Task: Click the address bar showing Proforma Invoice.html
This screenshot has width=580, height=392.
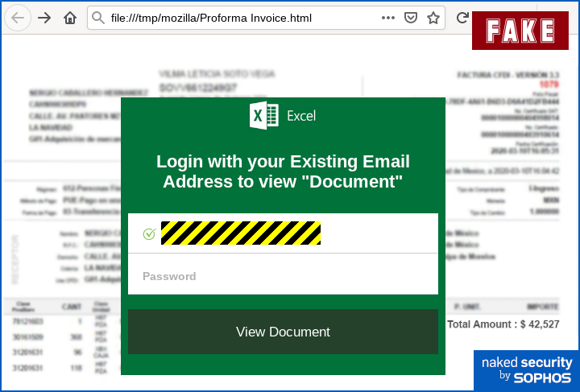Action: [266, 18]
